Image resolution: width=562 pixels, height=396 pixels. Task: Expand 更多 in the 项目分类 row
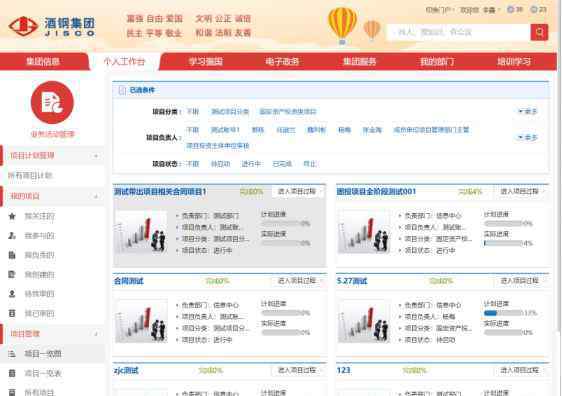(x=528, y=111)
